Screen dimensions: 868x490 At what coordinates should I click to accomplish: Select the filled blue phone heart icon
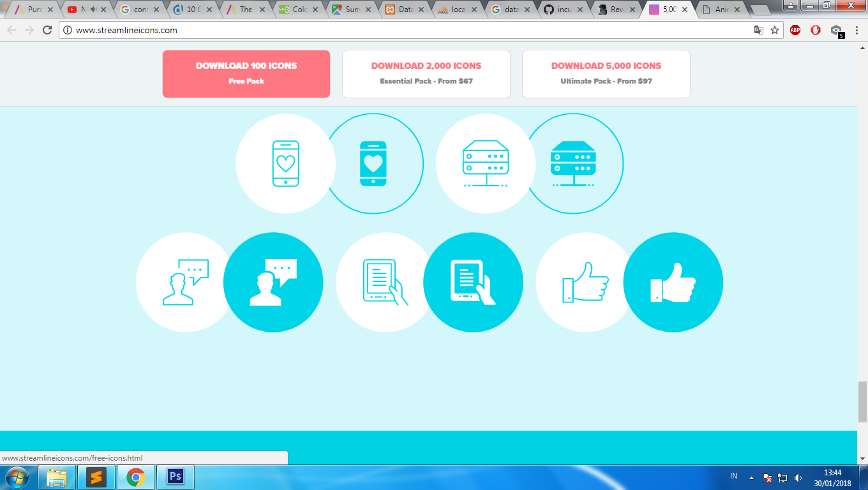[x=373, y=164]
